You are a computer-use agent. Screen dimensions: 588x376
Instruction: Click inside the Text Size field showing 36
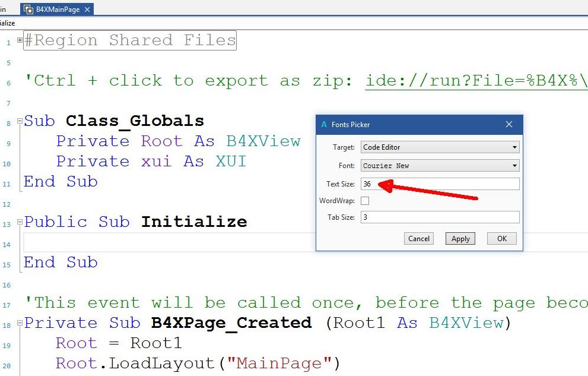[415, 184]
